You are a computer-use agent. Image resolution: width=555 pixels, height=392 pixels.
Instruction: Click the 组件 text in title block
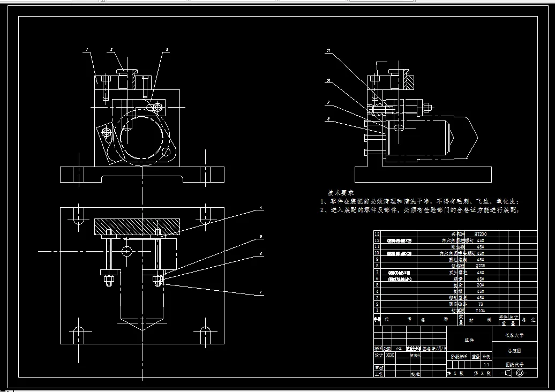469,340
